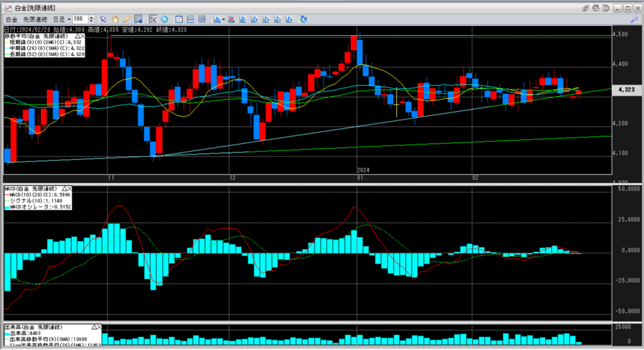Click the current price label 4,323
Image resolution: width=644 pixels, height=350 pixels.
[x=627, y=89]
